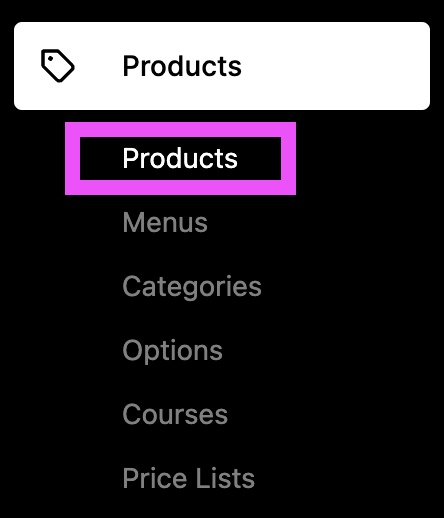Click Options in the navigation list
Screen dimensions: 444x518
click(173, 351)
